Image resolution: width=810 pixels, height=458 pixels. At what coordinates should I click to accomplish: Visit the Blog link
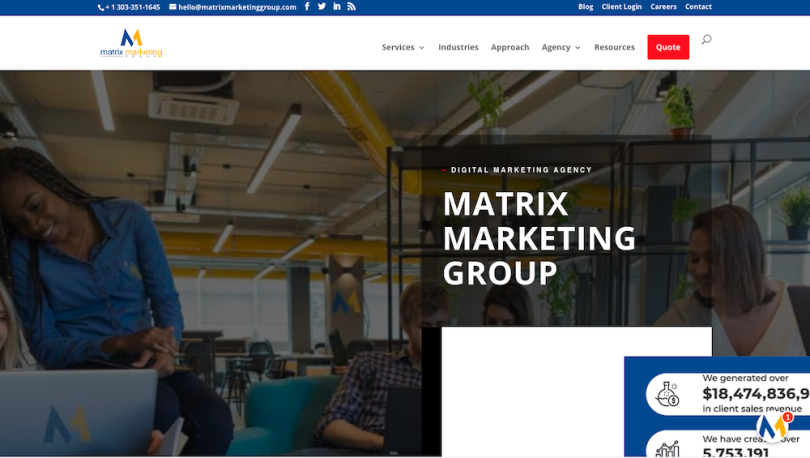pos(585,7)
